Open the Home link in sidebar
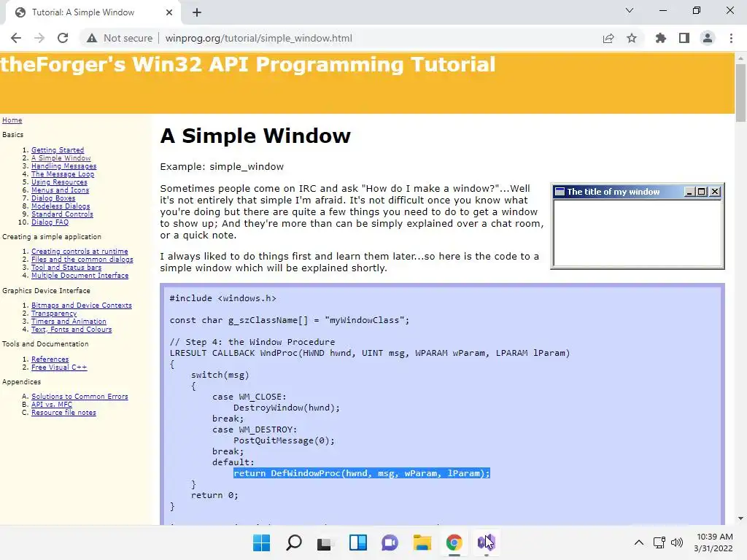747x560 pixels. (x=12, y=120)
